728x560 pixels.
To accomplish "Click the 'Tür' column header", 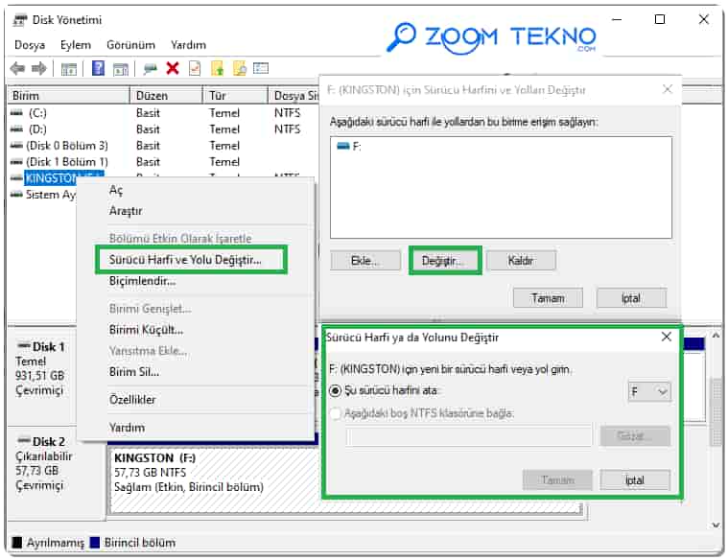I will tap(235, 96).
